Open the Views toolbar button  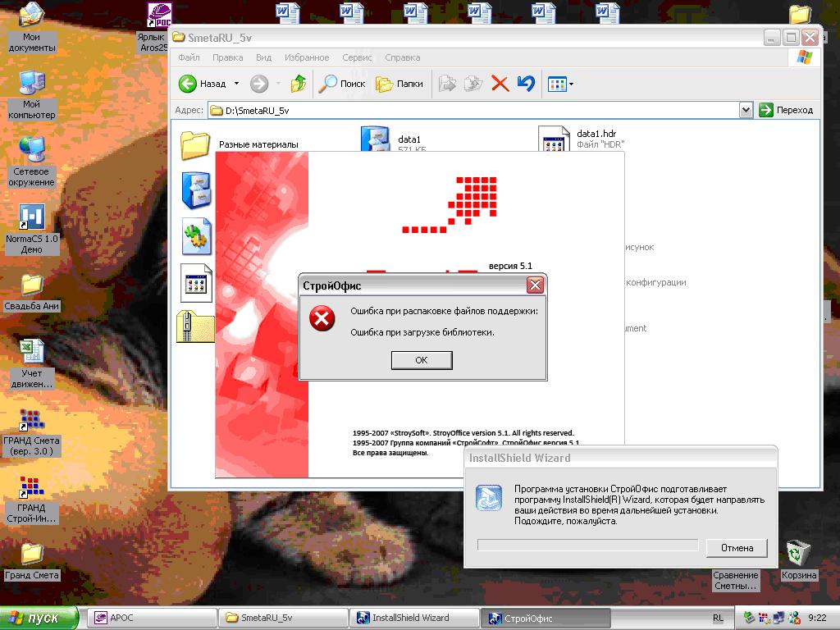click(560, 84)
